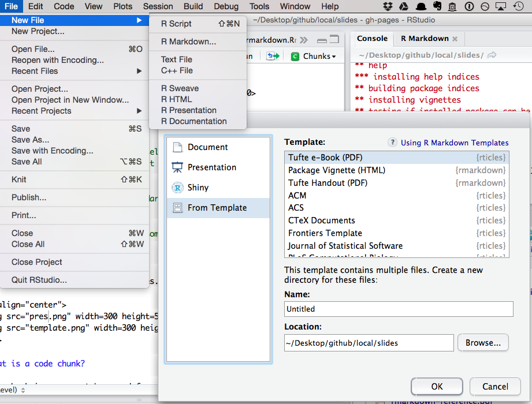Switch to the Console tab

tap(372, 39)
